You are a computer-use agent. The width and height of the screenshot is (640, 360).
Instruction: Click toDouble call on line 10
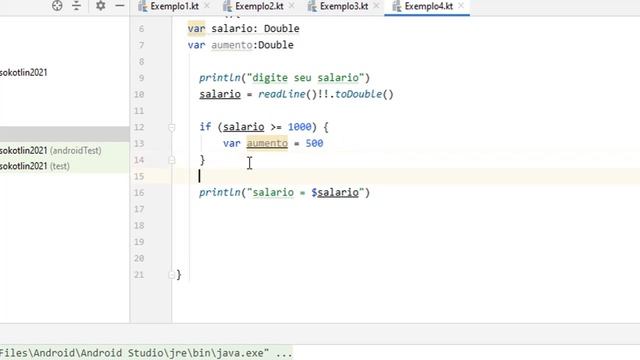(x=358, y=94)
